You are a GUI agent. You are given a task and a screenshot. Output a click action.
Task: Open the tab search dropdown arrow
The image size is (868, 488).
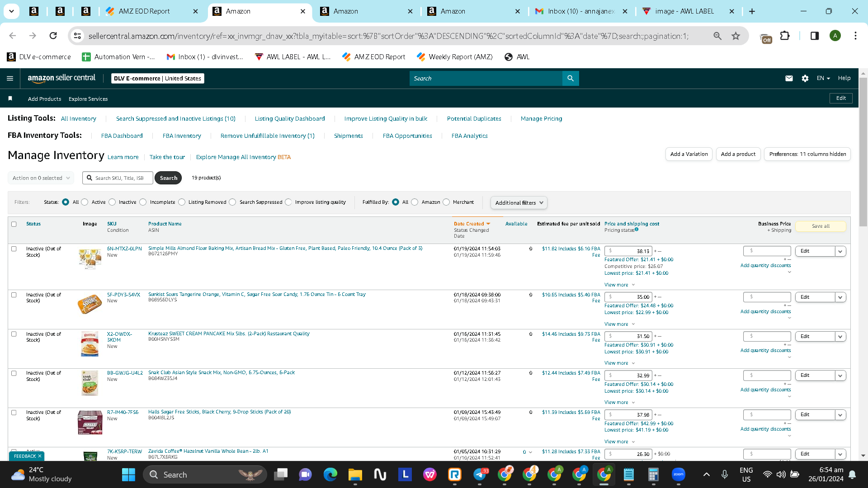coord(11,11)
